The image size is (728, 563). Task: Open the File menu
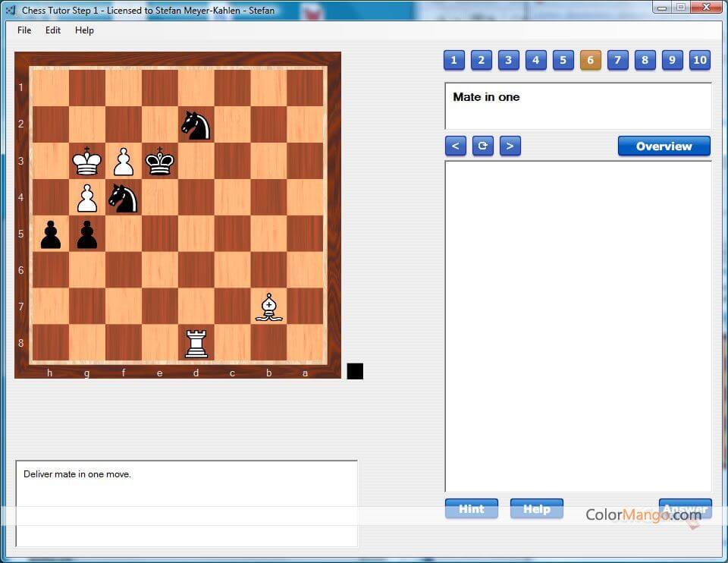pyautogui.click(x=24, y=30)
